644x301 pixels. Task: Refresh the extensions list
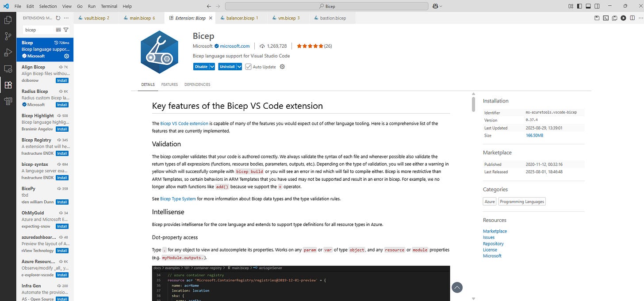click(x=58, y=18)
